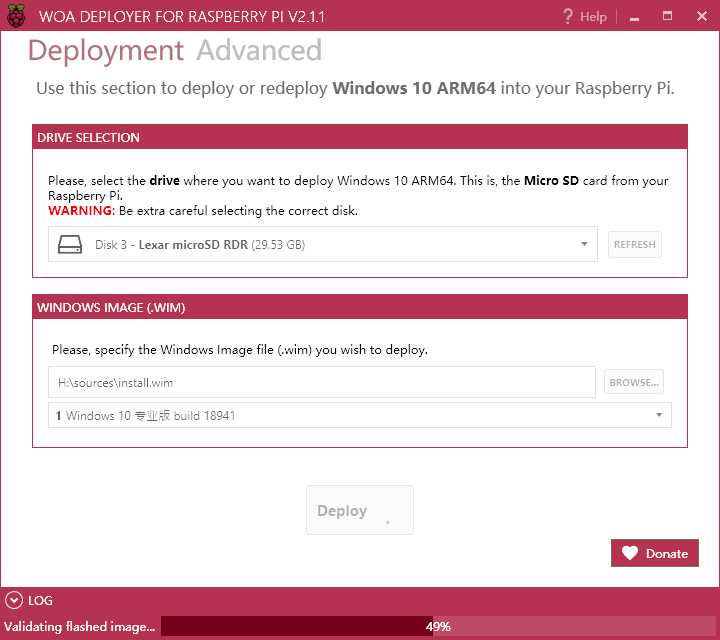Open the Windows 10 build 18941 image dropdown

(x=360, y=415)
